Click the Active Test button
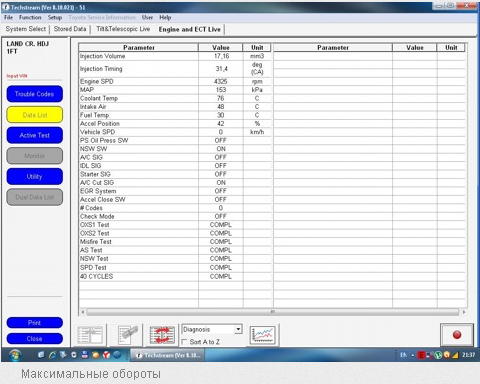Image resolution: width=480 pixels, height=384 pixels. 34,135
